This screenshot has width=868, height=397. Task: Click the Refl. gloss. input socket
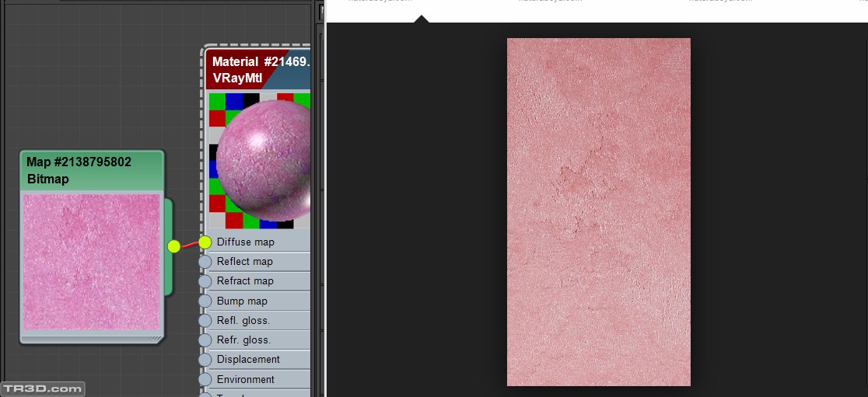tap(205, 320)
